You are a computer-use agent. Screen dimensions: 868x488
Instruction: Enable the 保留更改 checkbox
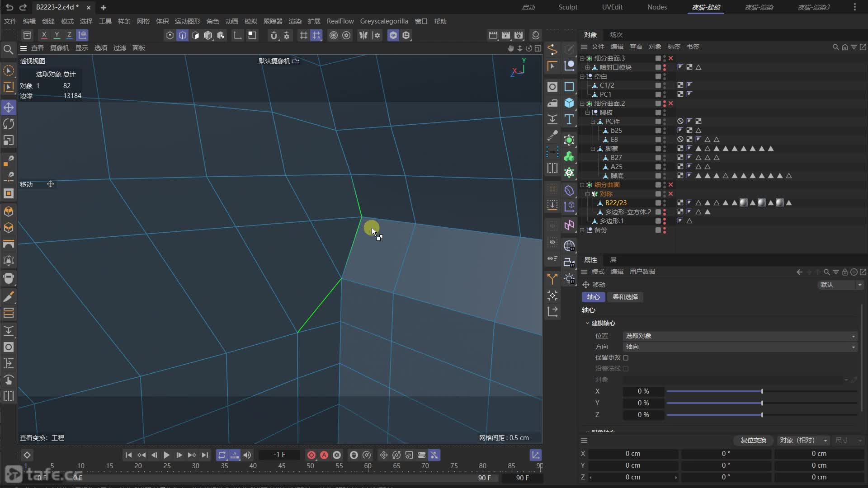tap(626, 357)
